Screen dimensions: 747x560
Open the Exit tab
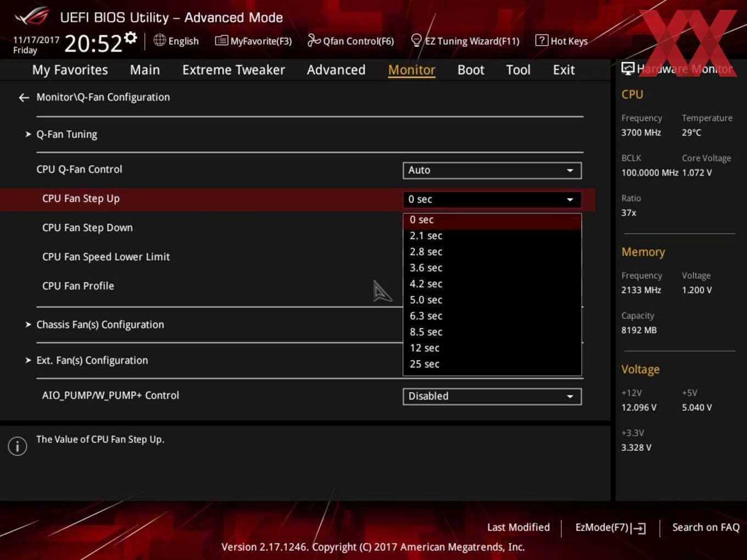[564, 70]
